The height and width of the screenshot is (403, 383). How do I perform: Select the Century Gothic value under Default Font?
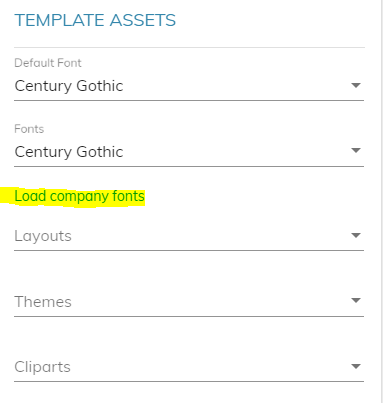69,86
